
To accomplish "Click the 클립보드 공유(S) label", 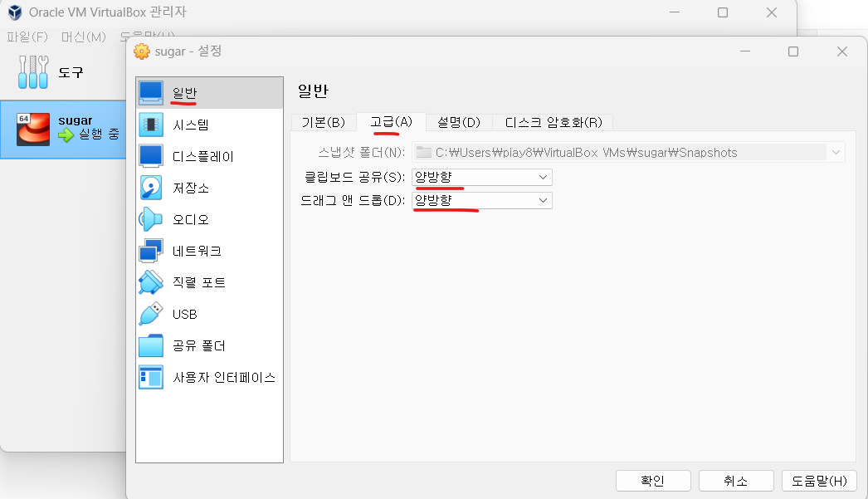I will 355,177.
